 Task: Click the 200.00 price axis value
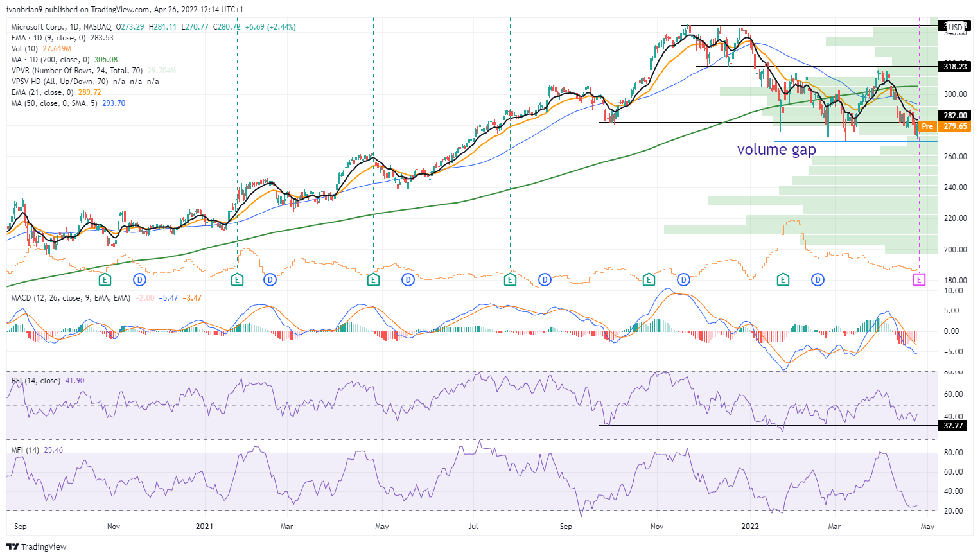955,250
